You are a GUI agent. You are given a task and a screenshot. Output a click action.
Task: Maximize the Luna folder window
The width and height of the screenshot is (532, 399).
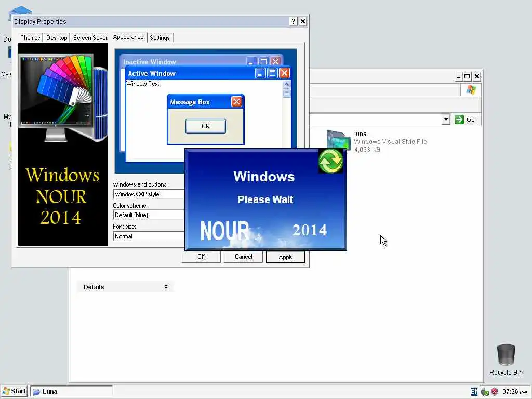tap(467, 76)
